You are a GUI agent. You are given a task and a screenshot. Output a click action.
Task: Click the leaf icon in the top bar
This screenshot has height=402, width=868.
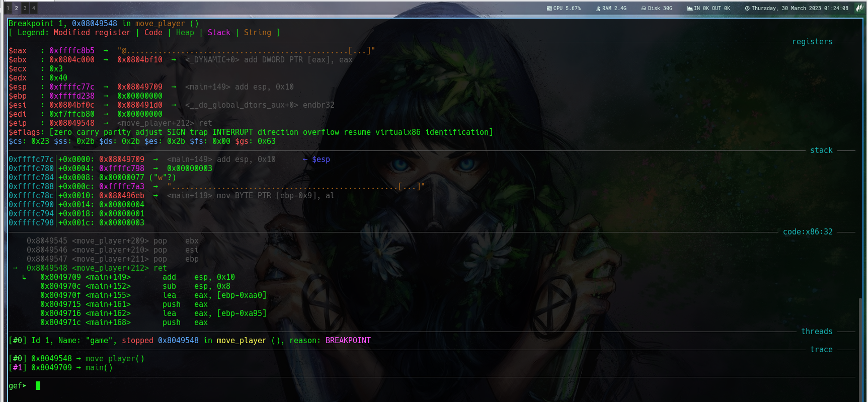(859, 8)
